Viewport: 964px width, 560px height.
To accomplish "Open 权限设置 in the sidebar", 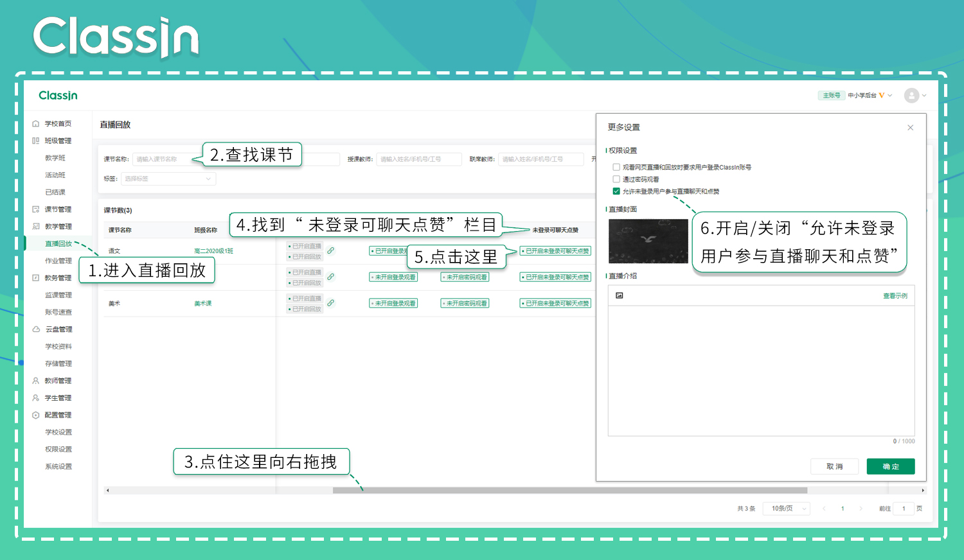I will point(58,450).
